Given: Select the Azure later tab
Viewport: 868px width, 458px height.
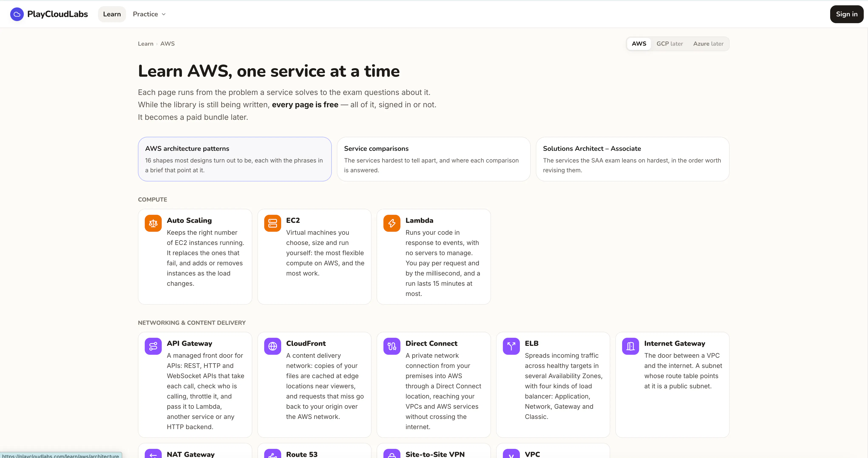Looking at the screenshot, I should pyautogui.click(x=708, y=44).
